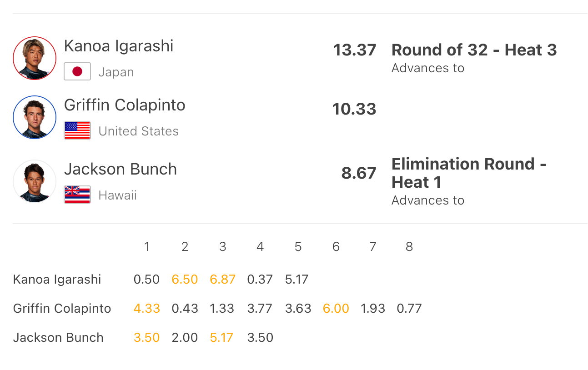Click Kanoa Igarashi's profile photo

tap(35, 58)
